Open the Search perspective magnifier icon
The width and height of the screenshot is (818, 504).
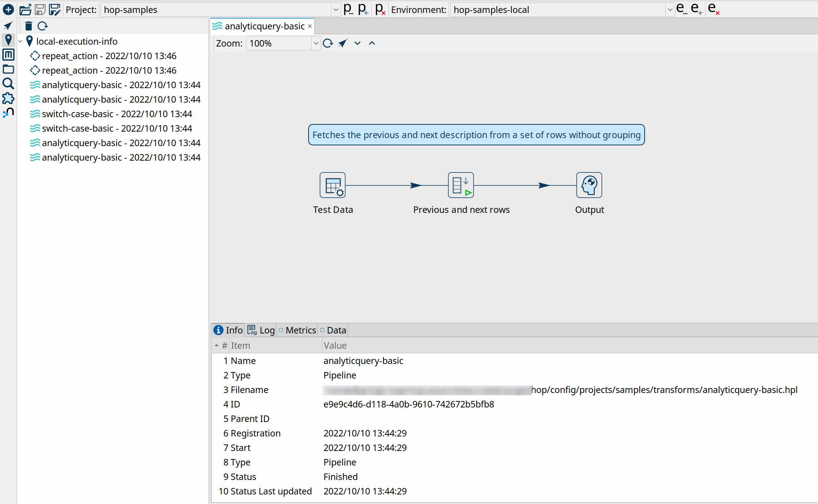8,84
